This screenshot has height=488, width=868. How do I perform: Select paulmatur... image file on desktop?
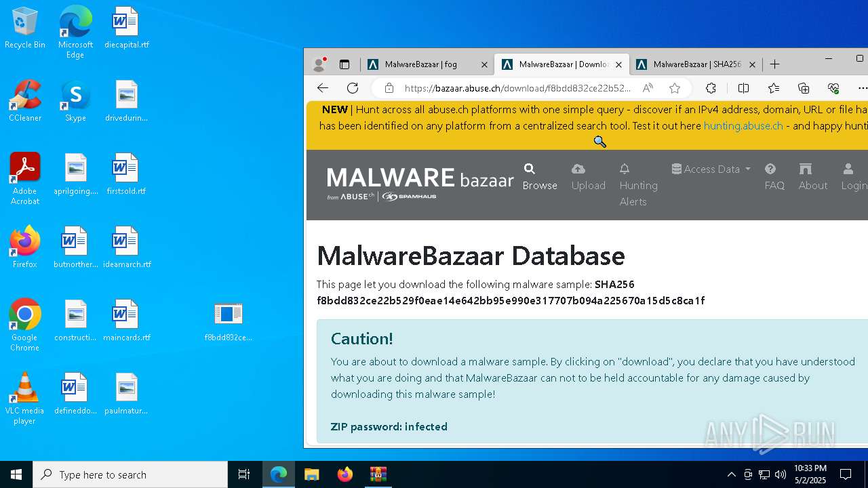126,394
